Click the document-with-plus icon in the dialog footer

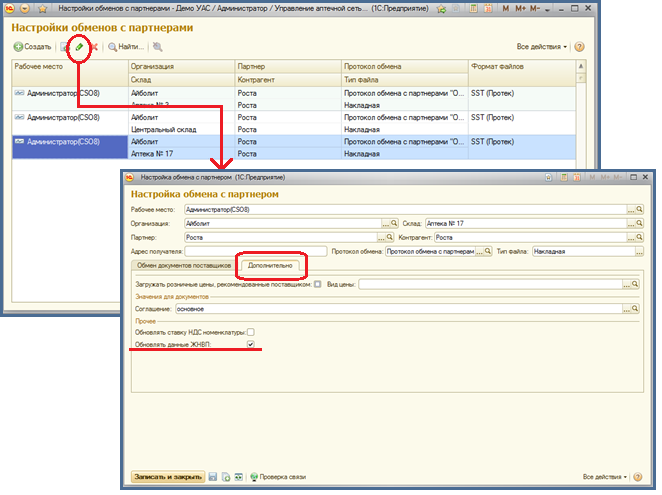click(x=226, y=477)
